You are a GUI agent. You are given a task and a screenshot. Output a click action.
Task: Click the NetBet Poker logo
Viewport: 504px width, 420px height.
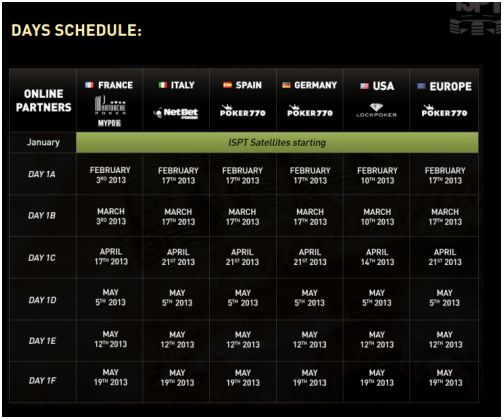coord(176,113)
